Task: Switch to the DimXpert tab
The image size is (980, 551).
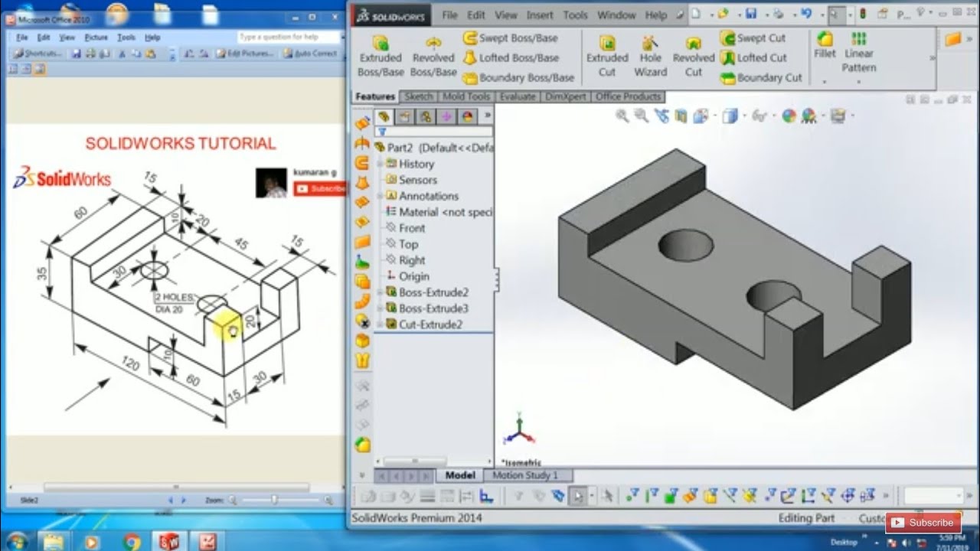Action: click(x=566, y=97)
